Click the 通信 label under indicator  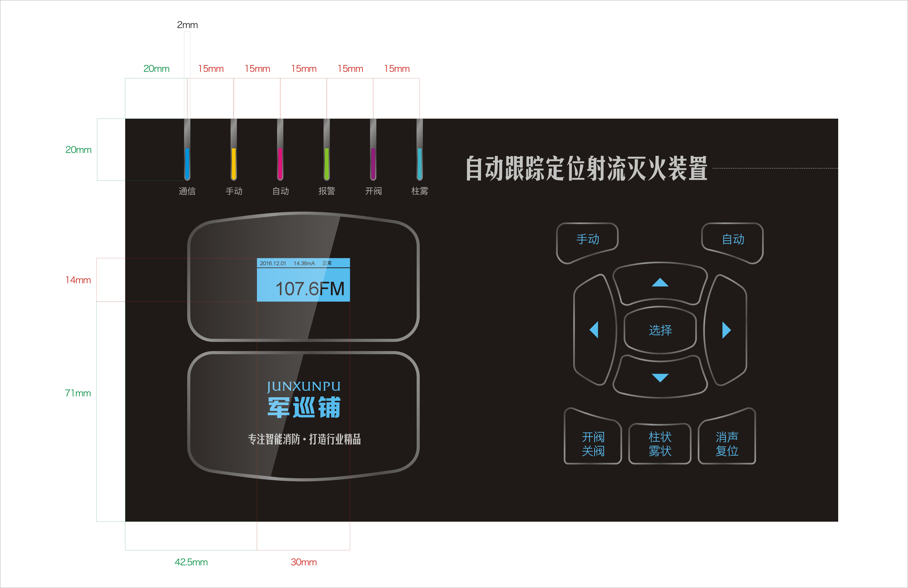[x=187, y=191]
